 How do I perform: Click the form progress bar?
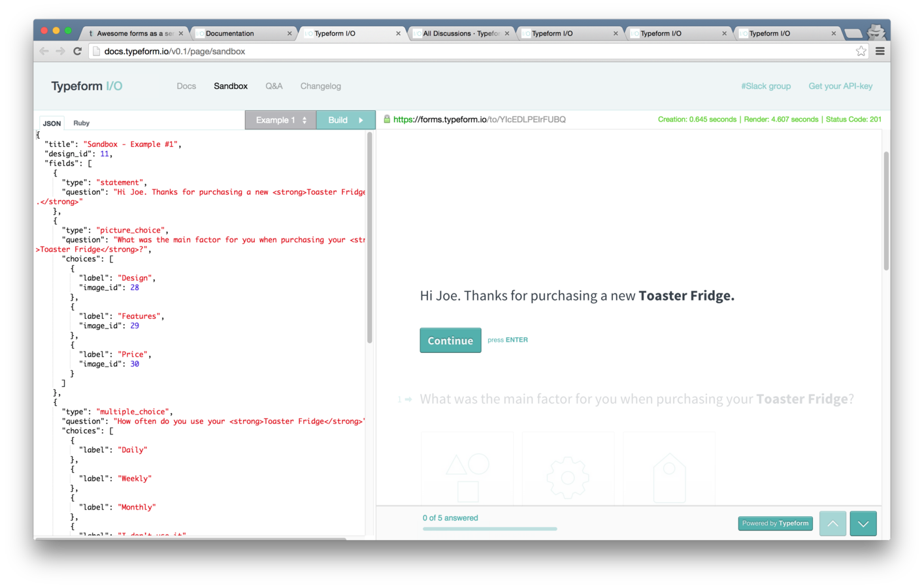490,529
